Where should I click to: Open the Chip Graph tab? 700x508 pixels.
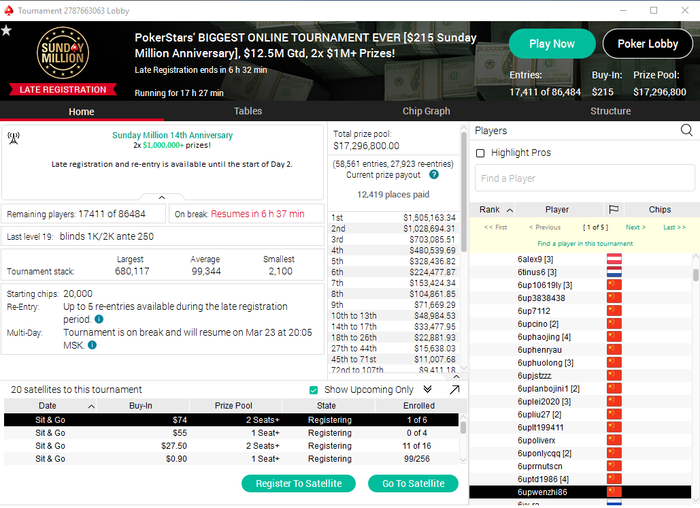(x=426, y=111)
